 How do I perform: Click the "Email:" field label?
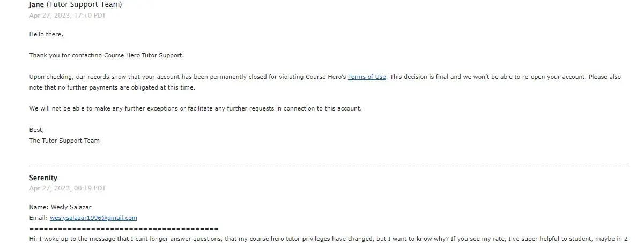(38, 218)
